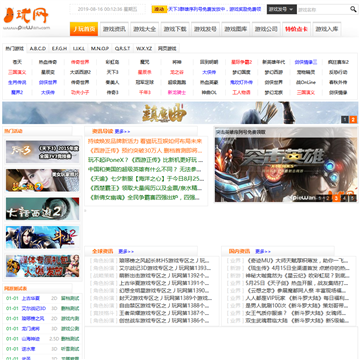Open 更多 next to 全球资讯

126,251
